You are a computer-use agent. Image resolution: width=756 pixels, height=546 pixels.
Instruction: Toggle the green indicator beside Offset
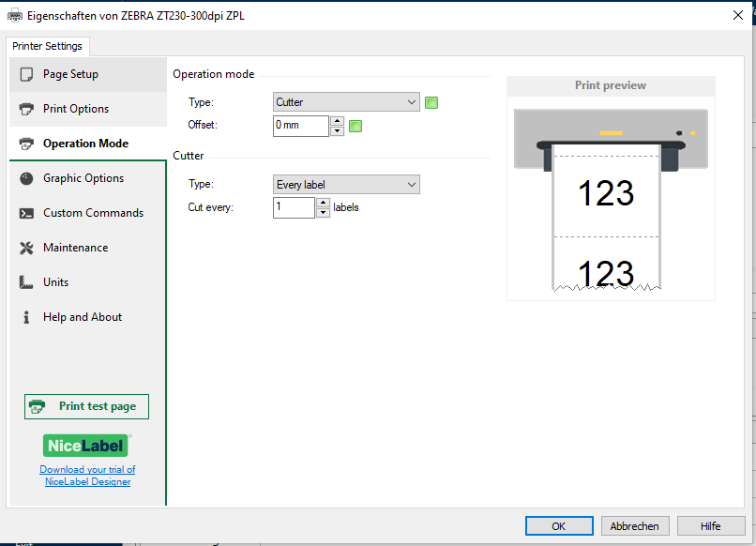(x=355, y=126)
